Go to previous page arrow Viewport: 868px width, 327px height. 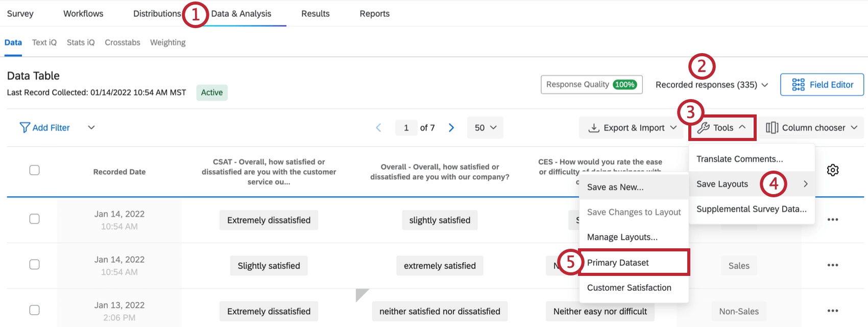(379, 128)
